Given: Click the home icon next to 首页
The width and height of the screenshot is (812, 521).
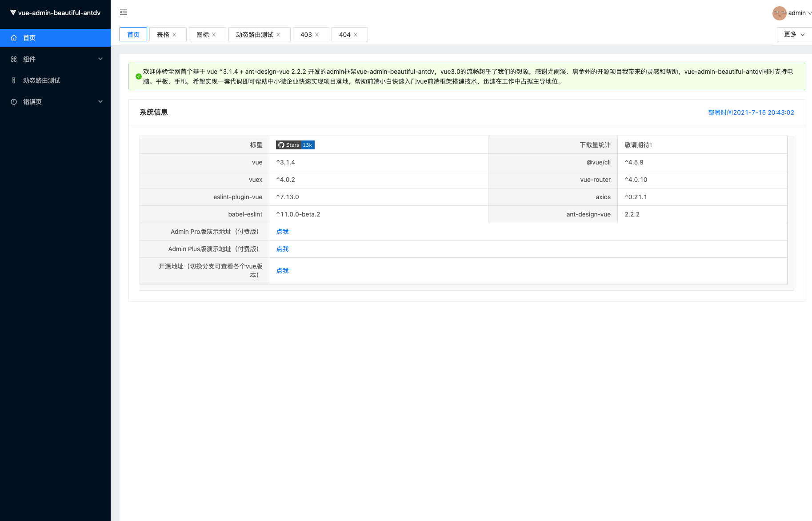Looking at the screenshot, I should (x=14, y=38).
